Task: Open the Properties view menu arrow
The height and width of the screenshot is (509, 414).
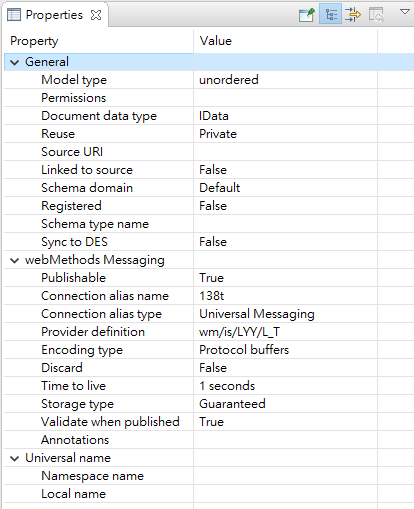Action: coord(405,12)
